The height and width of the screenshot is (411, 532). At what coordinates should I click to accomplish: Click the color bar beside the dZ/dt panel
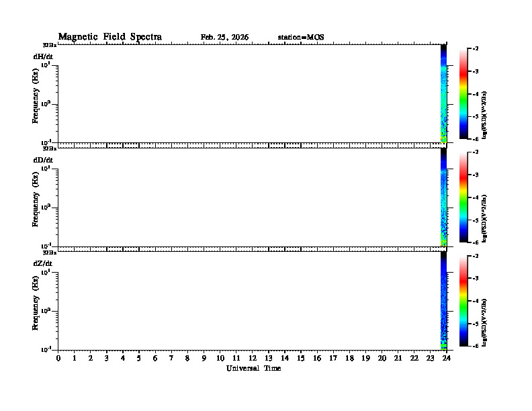point(463,301)
